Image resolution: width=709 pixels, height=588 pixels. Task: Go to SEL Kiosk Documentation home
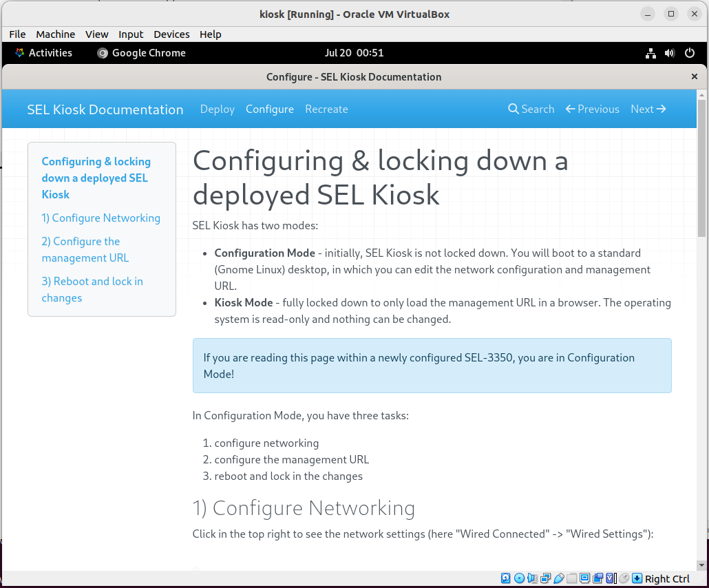pyautogui.click(x=105, y=109)
